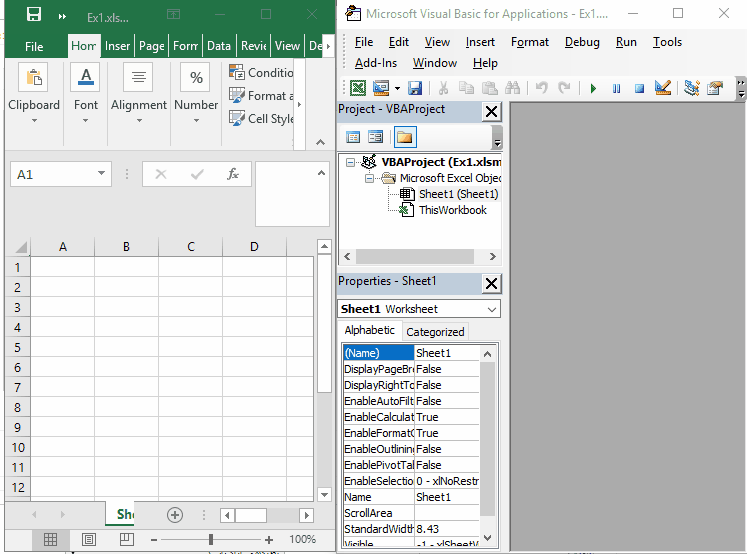
Task: Save the VBA project with toolbar icon
Action: click(x=415, y=88)
